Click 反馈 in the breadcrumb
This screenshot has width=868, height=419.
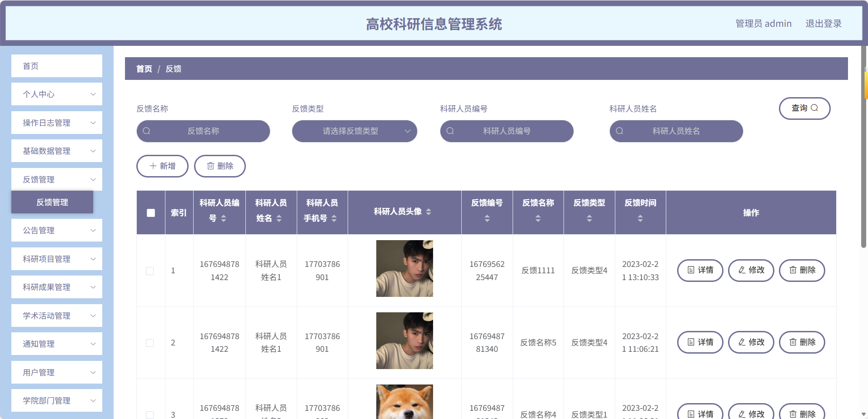(x=174, y=69)
